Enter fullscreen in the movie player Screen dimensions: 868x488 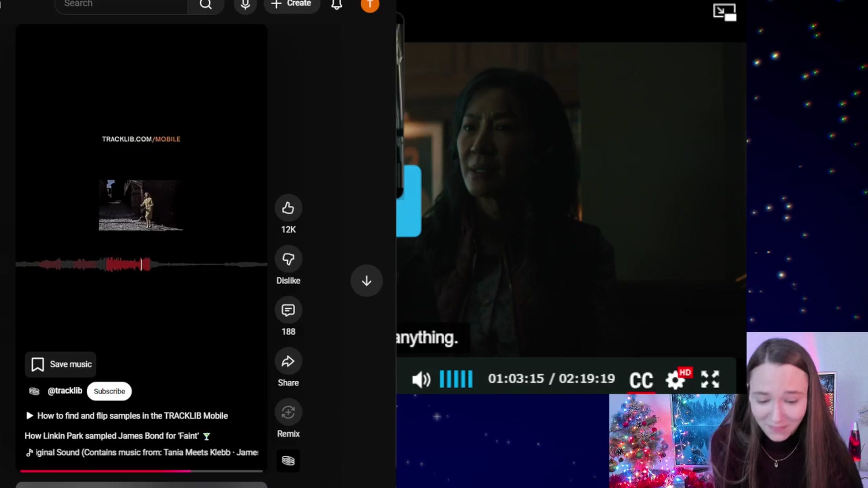click(x=710, y=380)
